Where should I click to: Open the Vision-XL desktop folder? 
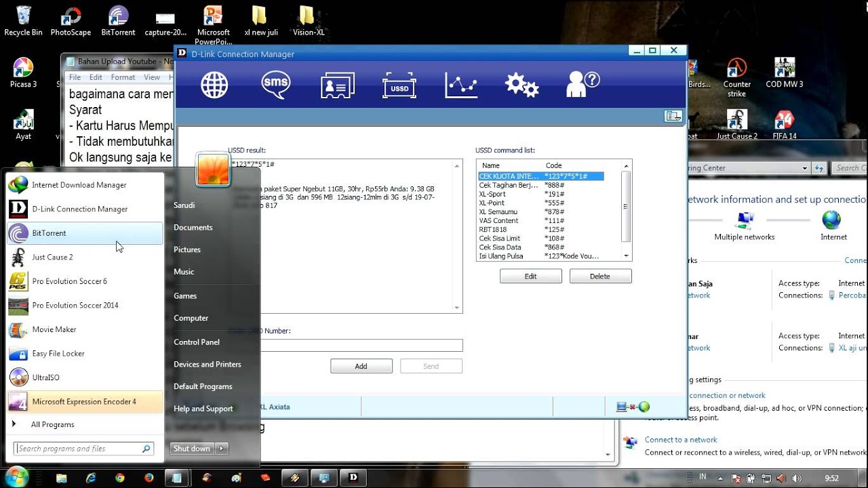click(x=309, y=20)
